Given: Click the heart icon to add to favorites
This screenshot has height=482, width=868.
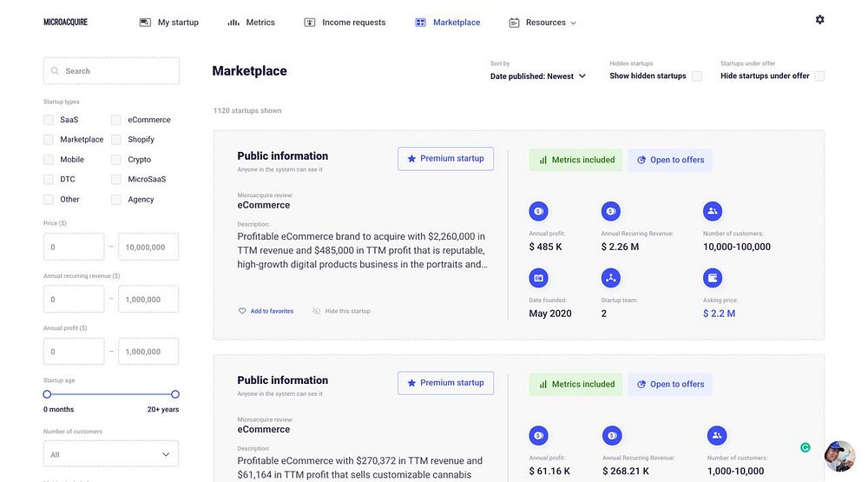Looking at the screenshot, I should pyautogui.click(x=243, y=311).
